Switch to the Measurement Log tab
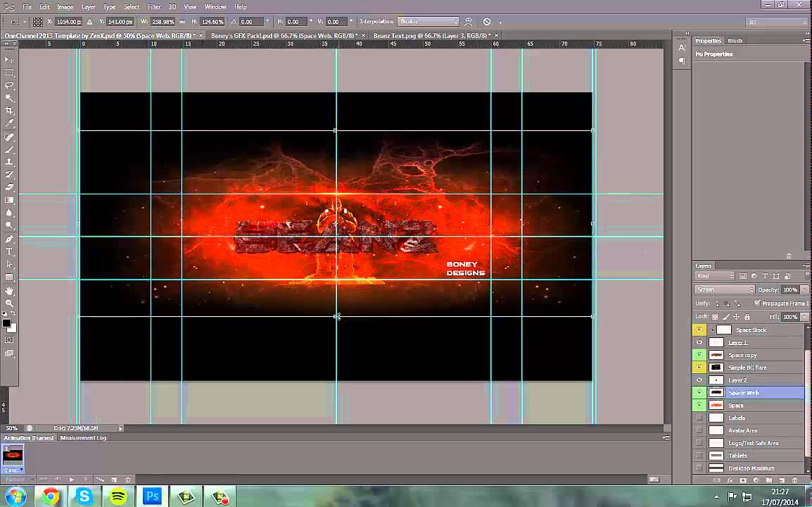Image resolution: width=812 pixels, height=507 pixels. (83, 437)
